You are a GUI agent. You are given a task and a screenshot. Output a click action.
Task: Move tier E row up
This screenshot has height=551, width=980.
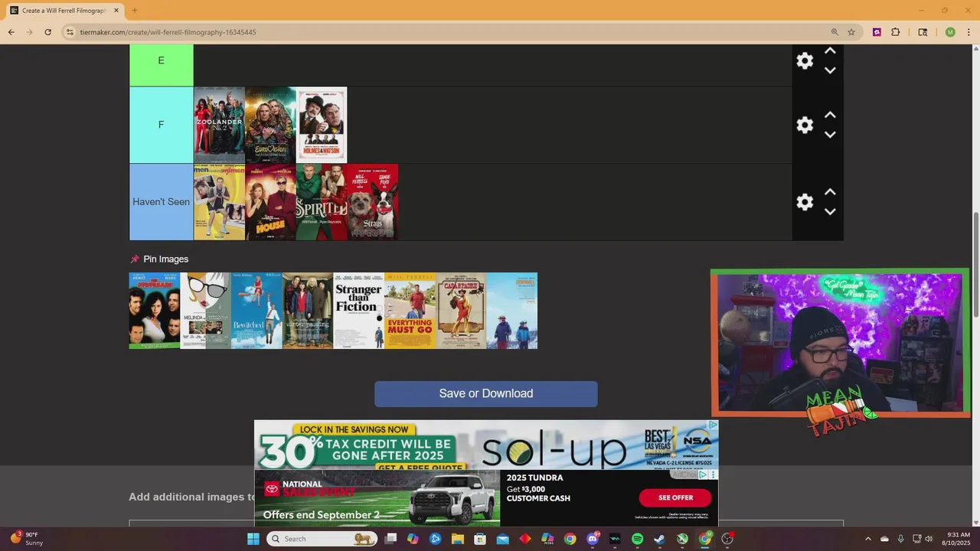[x=830, y=51]
